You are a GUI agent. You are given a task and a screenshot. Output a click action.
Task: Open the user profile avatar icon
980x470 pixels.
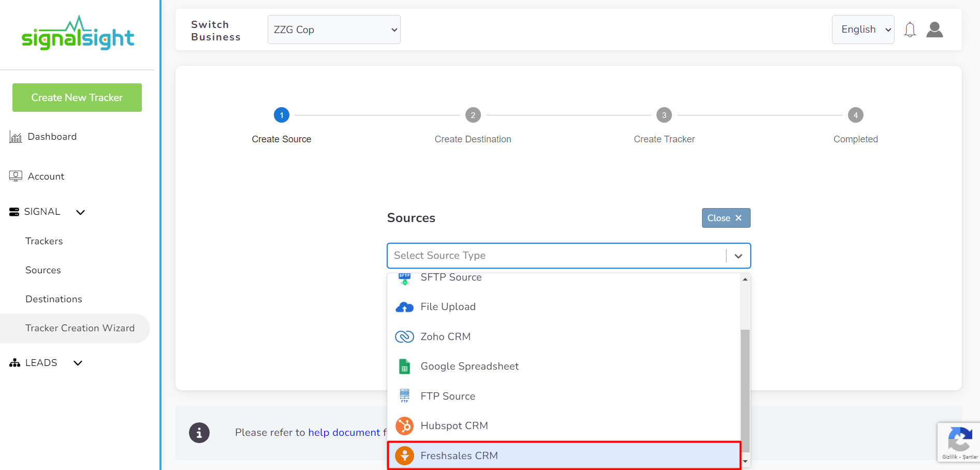pos(934,30)
